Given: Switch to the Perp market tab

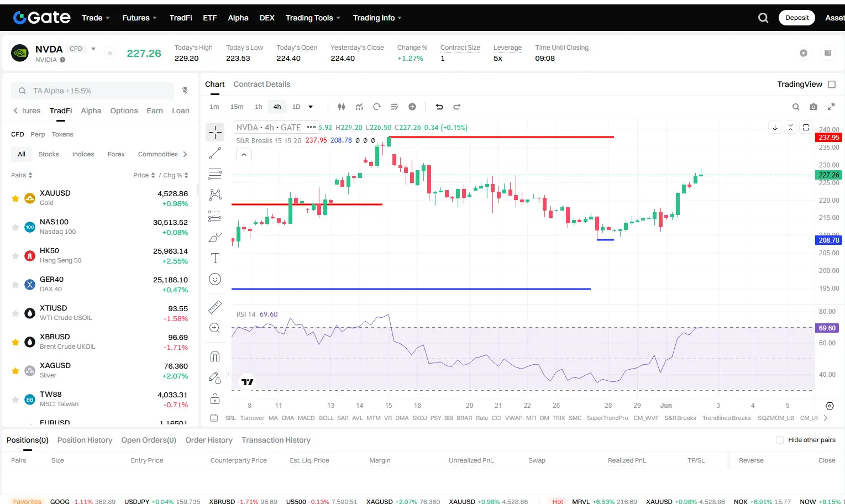Looking at the screenshot, I should click(38, 134).
